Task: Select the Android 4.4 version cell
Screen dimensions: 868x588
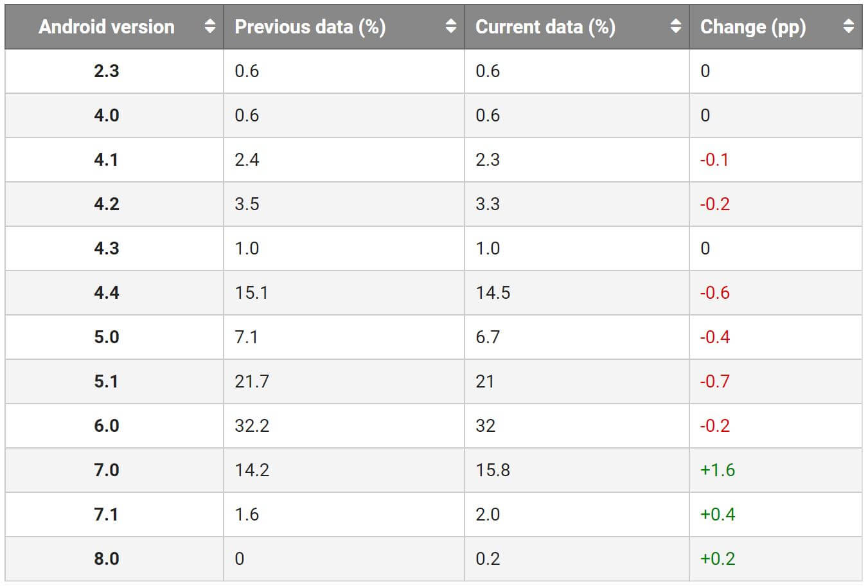Action: pyautogui.click(x=107, y=292)
